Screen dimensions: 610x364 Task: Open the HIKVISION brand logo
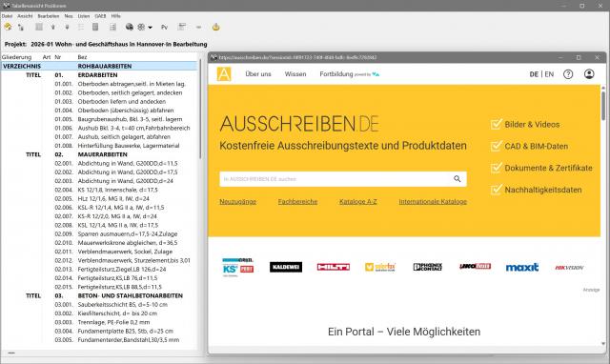tap(569, 268)
